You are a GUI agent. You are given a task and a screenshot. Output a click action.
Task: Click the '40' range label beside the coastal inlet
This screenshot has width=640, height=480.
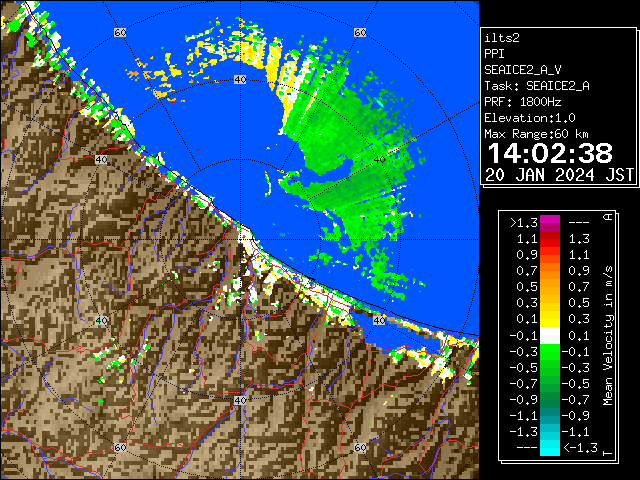pyautogui.click(x=380, y=320)
